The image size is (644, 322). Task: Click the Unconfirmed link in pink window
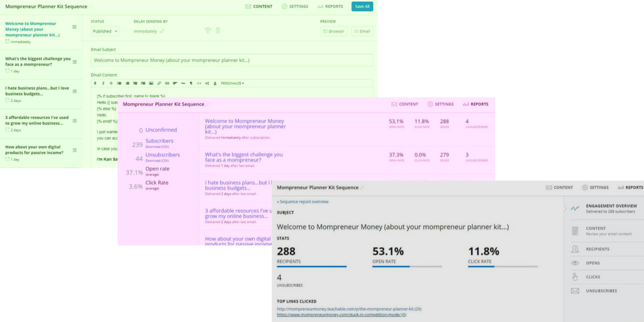pyautogui.click(x=161, y=130)
